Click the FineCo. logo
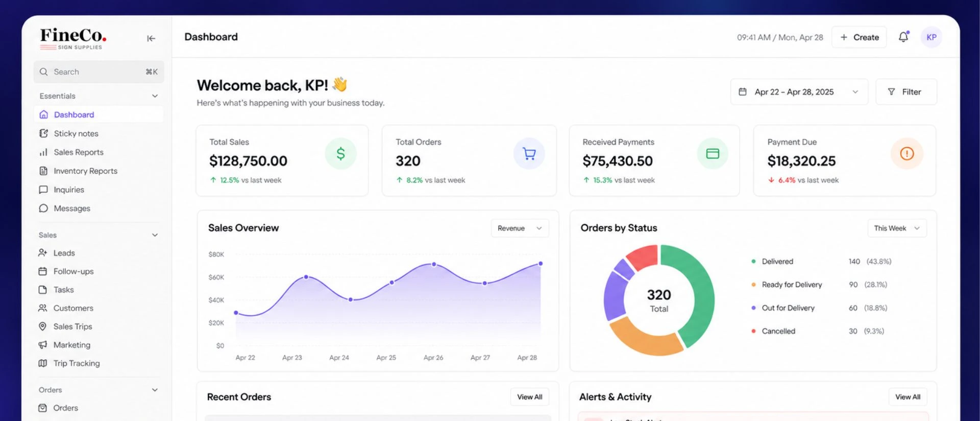Image resolution: width=980 pixels, height=421 pixels. [73, 38]
